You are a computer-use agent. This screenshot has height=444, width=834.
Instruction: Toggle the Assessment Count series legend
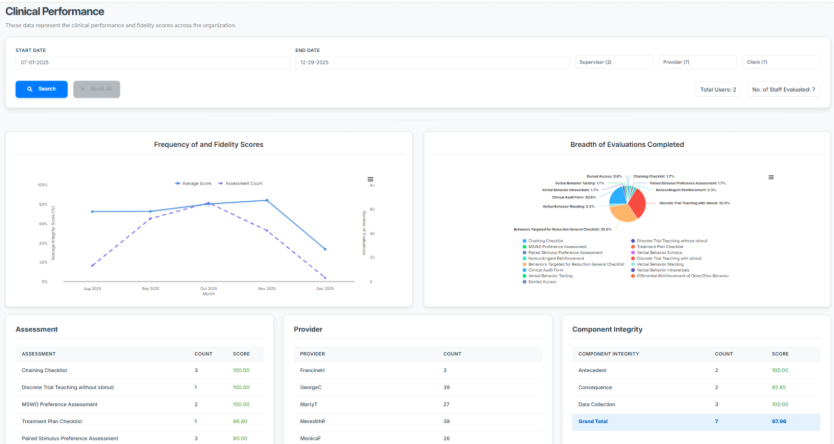pyautogui.click(x=240, y=183)
